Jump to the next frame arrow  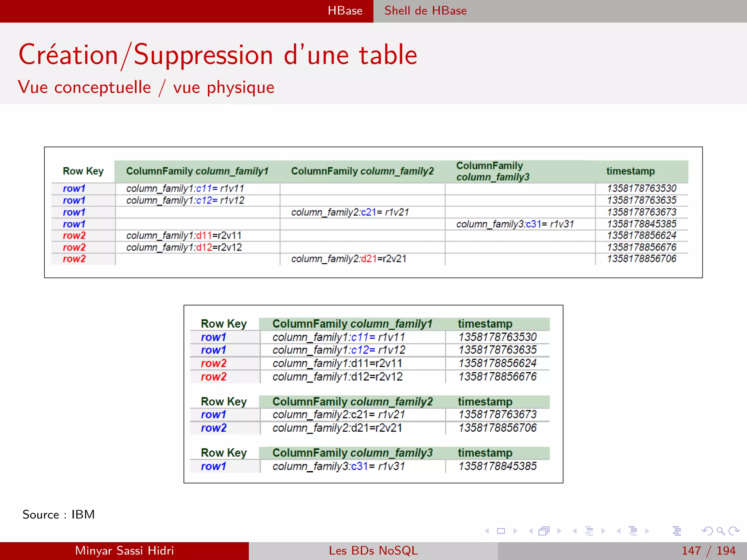tap(559, 531)
